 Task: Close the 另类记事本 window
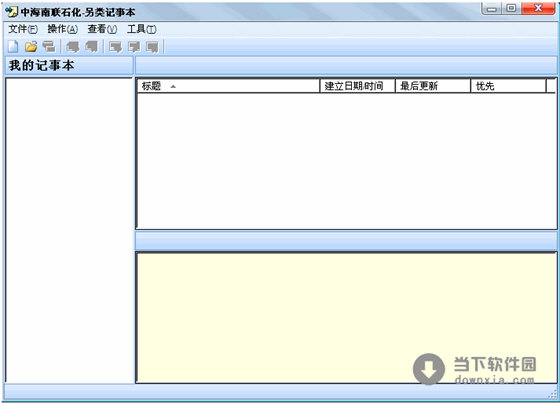[x=538, y=8]
